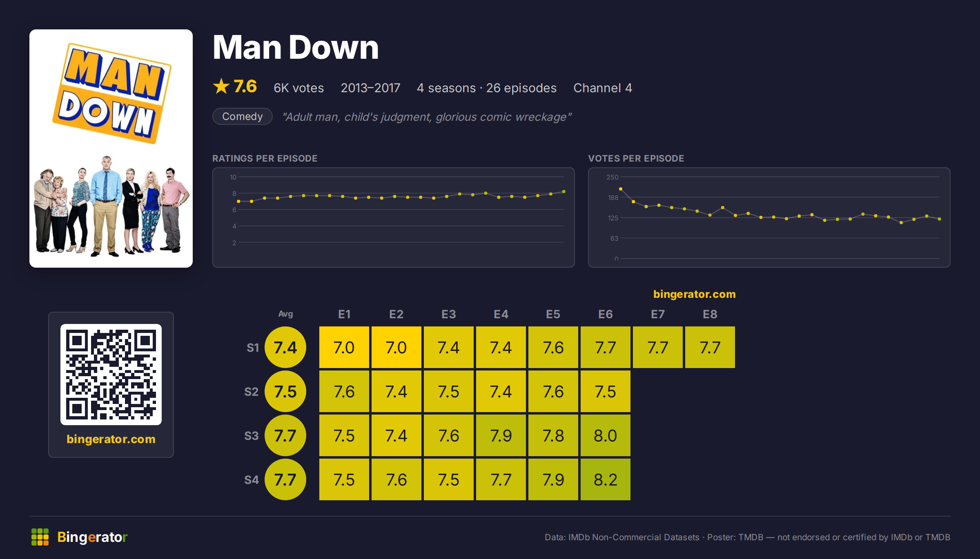Click the yellow star rating icon
This screenshot has height=559, width=980.
tap(221, 86)
